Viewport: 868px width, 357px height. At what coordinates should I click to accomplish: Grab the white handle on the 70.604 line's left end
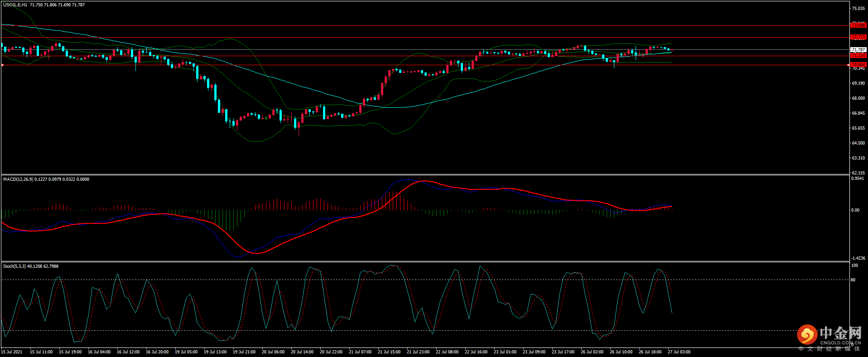point(2,65)
